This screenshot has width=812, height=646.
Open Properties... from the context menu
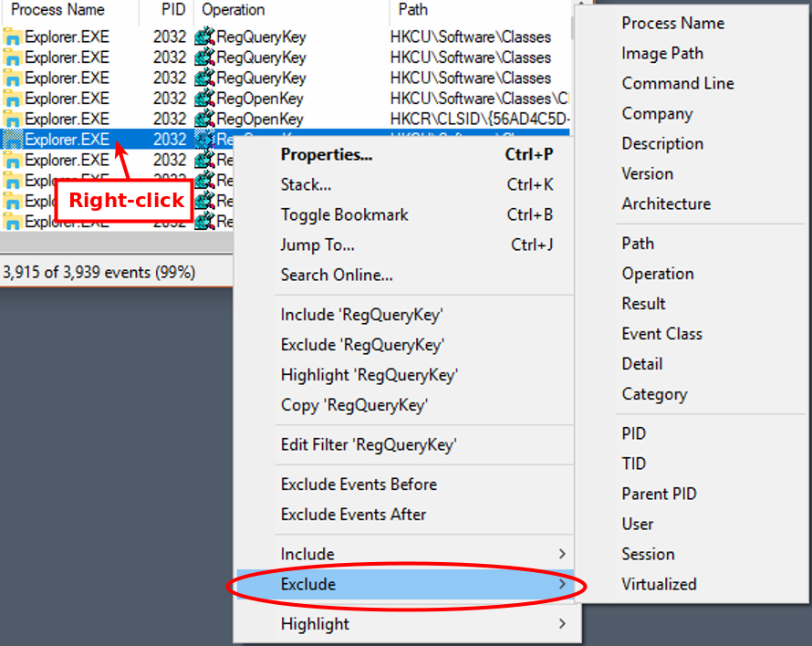coord(326,155)
